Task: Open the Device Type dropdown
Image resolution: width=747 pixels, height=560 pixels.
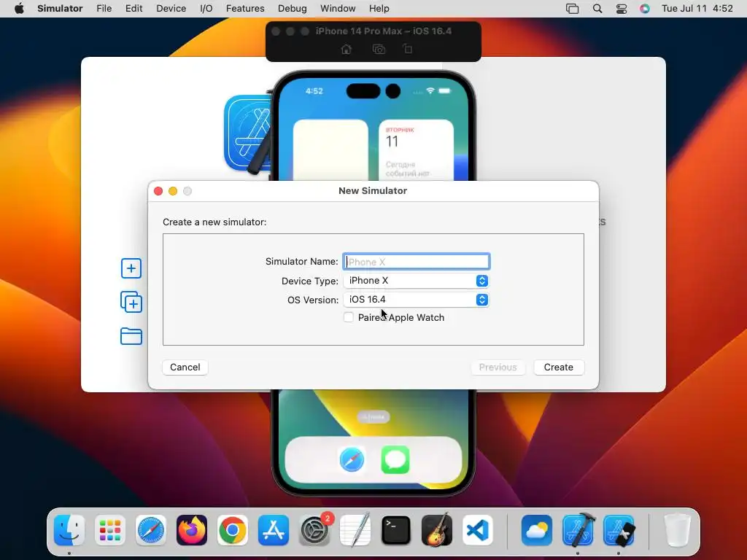Action: [x=417, y=281]
